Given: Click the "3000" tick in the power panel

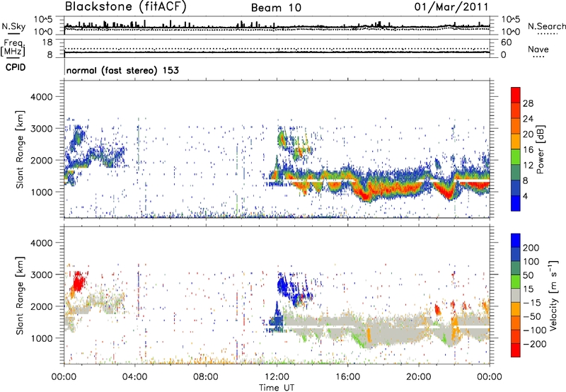Looking at the screenshot, I should [42, 129].
